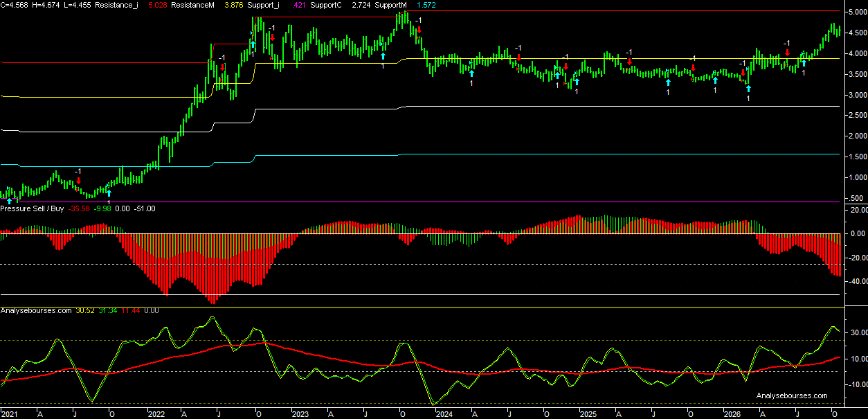Click the white 2.724 support value
The image size is (868, 419).
point(361,4)
